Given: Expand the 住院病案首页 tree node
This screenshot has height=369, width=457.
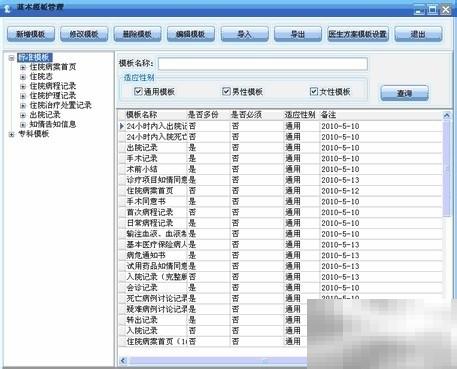Looking at the screenshot, I should pos(23,67).
